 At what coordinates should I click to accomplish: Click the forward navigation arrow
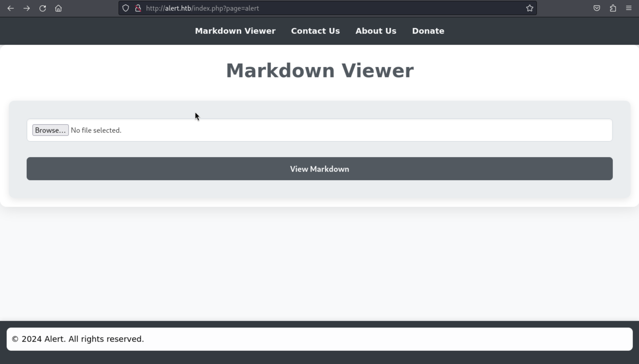26,8
